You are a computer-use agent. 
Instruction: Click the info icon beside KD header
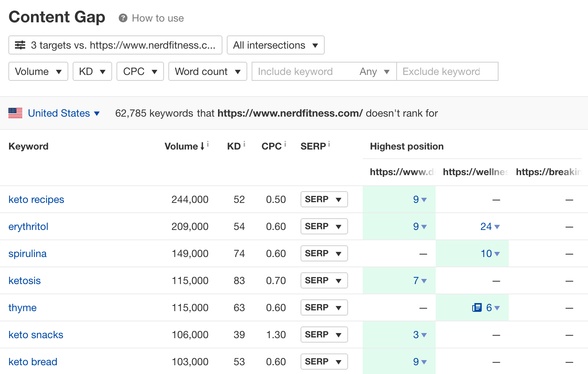[x=244, y=144]
